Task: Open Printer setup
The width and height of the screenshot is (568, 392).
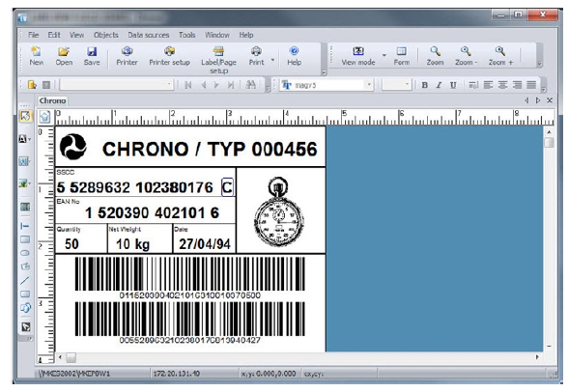Action: coord(170,55)
